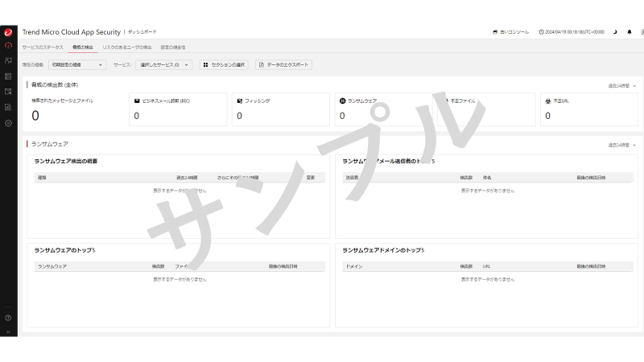Open the dashboard gauge icon in sidebar
The height and width of the screenshot is (362, 644).
(x=8, y=45)
